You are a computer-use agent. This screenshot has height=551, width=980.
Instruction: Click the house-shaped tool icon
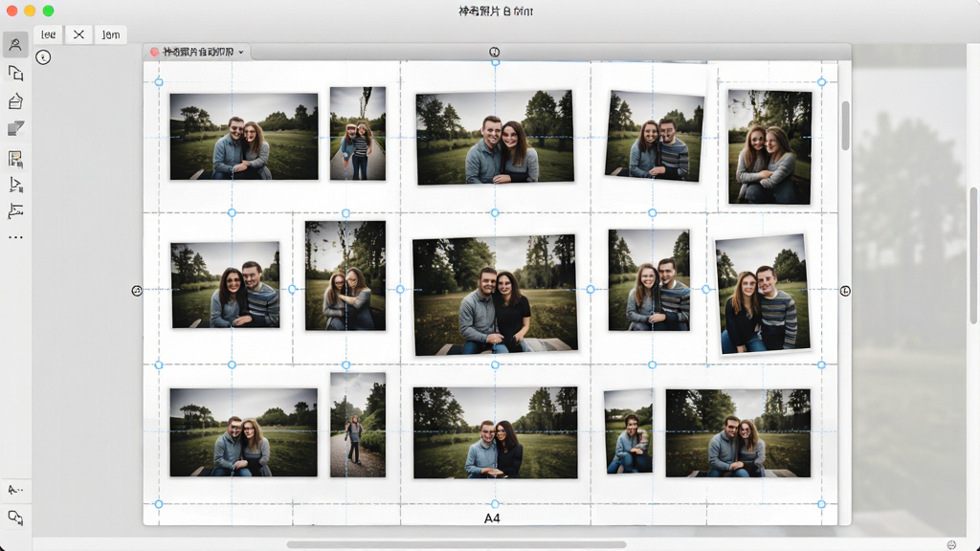click(15, 101)
